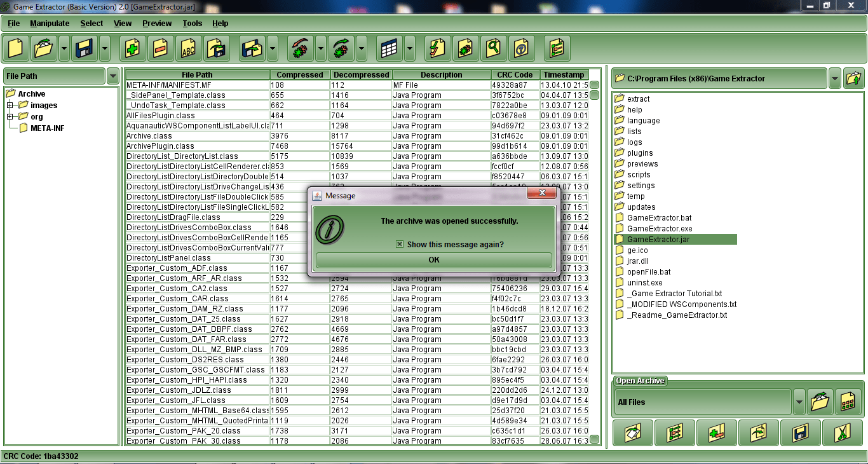Click the Open Archive folder toolbar icon
Viewport: 868px width, 464px height.
point(43,48)
